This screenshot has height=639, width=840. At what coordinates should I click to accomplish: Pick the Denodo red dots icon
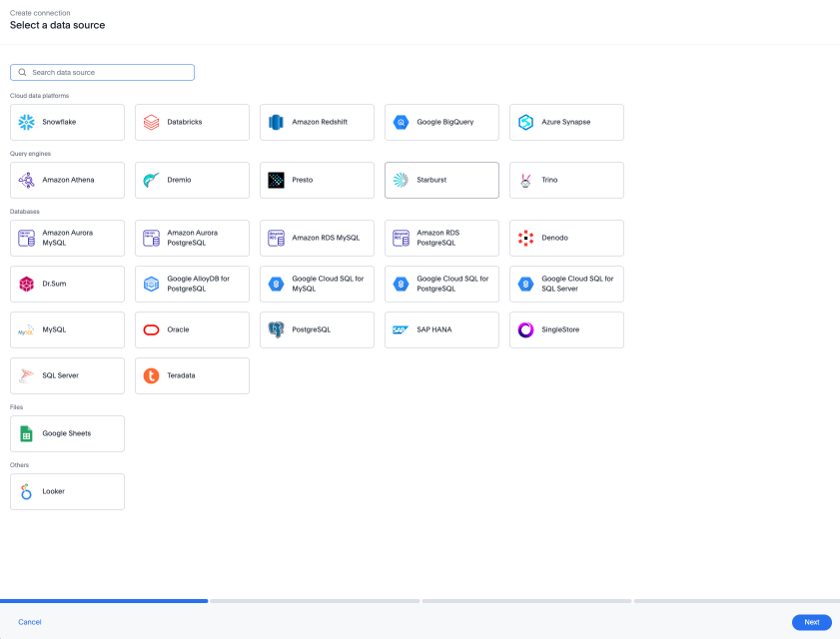pos(525,238)
